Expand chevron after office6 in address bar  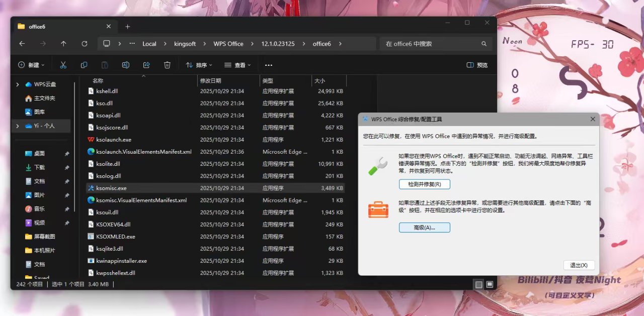(340, 44)
